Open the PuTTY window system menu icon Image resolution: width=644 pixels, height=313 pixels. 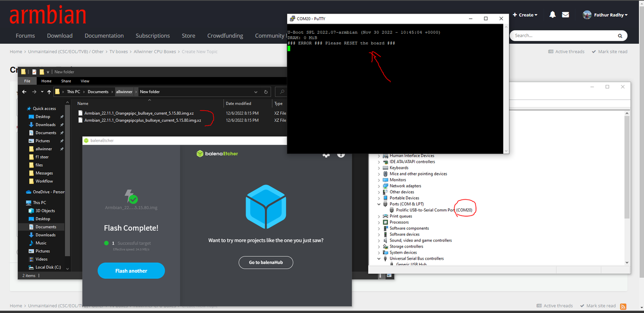point(292,19)
